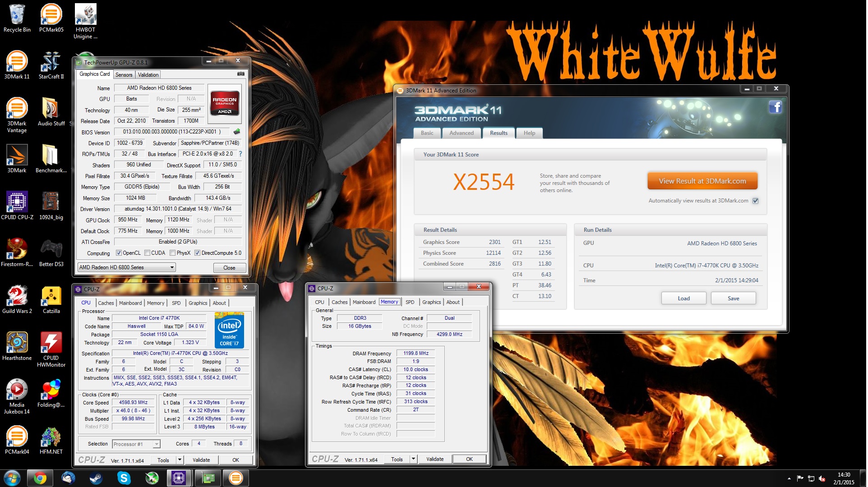Launch Better DS3 desktop icon
The height and width of the screenshot is (487, 868).
pos(51,253)
